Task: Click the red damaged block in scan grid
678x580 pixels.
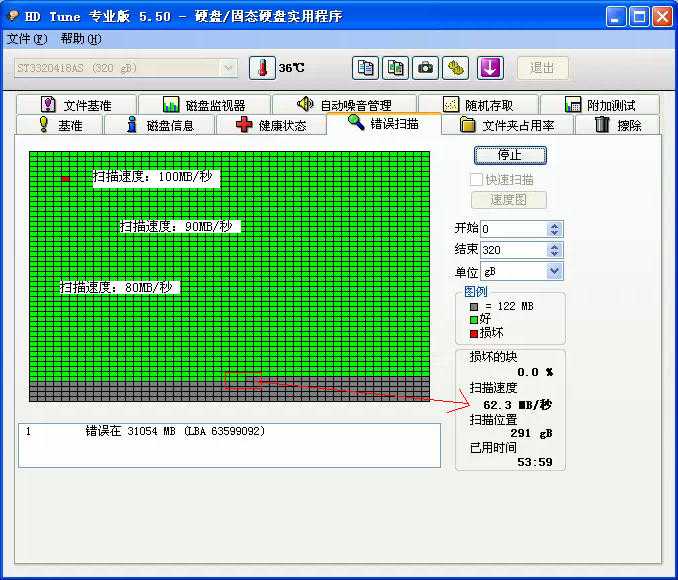Action: pyautogui.click(x=66, y=178)
